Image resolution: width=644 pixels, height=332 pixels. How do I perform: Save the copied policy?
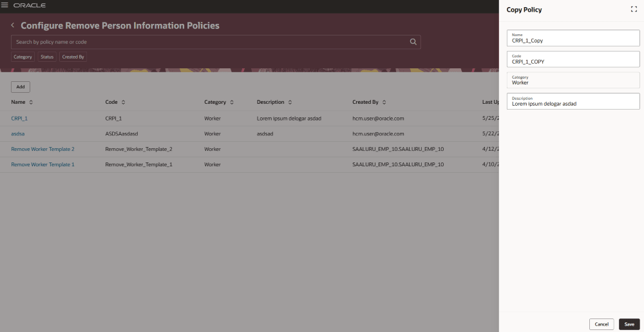tap(629, 324)
